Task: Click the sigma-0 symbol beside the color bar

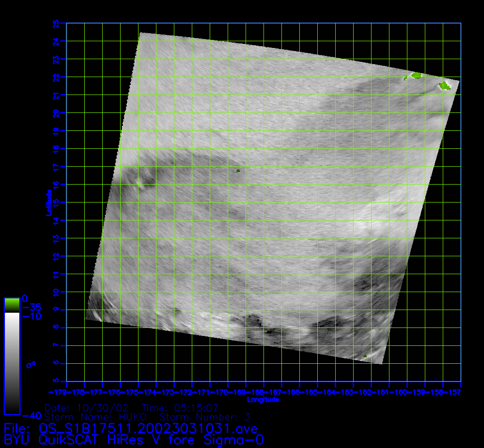Action: (31, 364)
